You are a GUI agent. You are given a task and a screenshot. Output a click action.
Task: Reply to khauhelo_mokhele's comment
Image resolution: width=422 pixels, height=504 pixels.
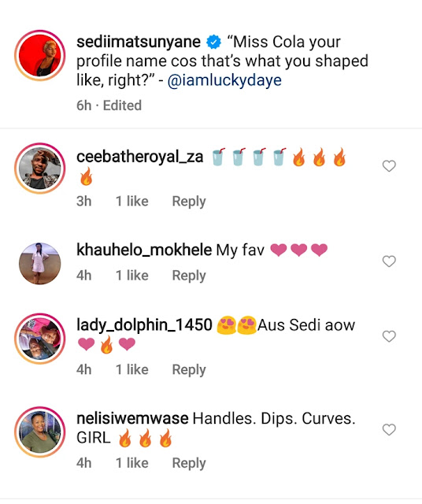point(189,276)
